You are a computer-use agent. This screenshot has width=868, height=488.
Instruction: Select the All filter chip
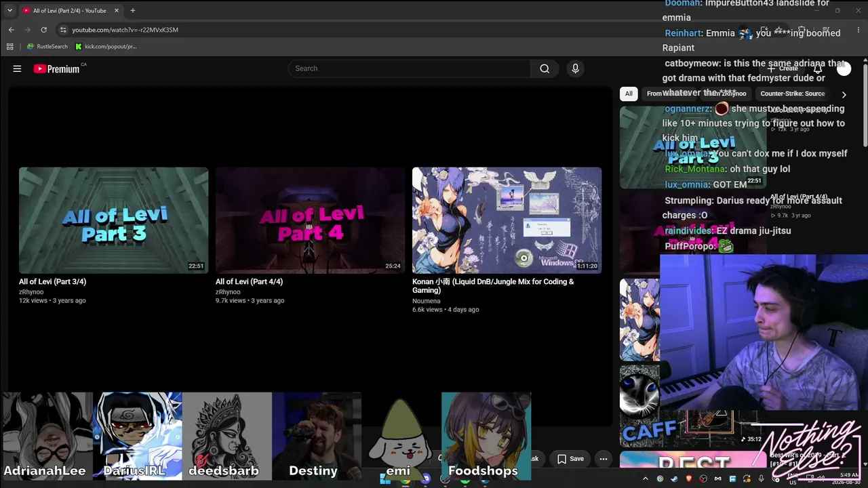pos(629,94)
